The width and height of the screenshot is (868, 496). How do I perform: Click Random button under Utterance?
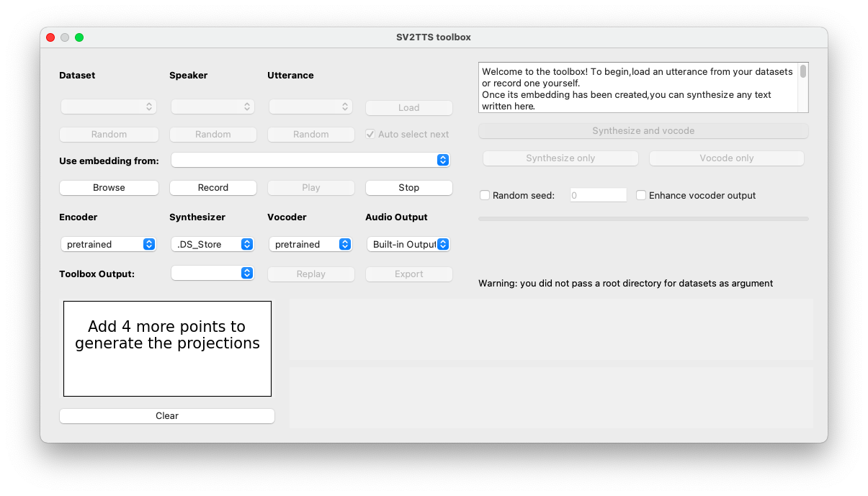[310, 134]
